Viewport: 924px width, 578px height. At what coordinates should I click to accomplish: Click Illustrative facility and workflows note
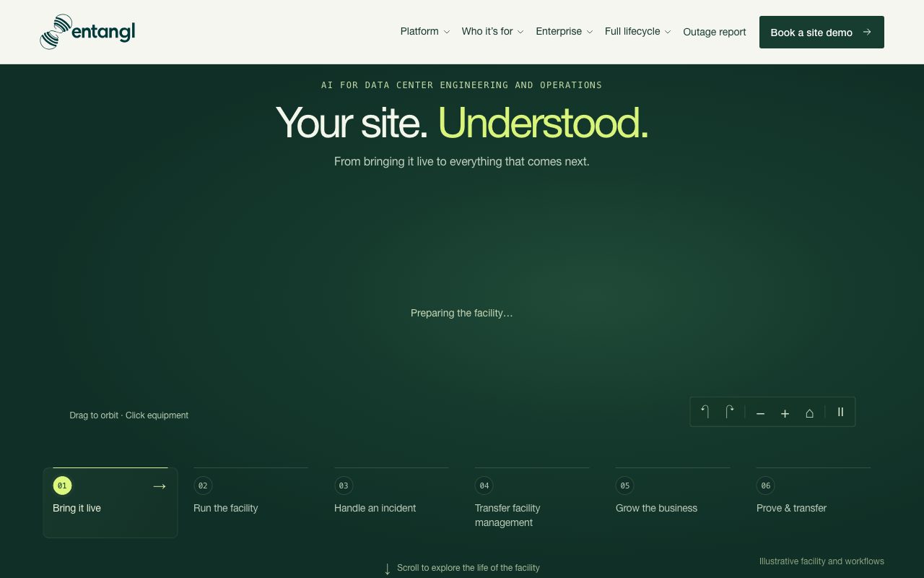tap(821, 561)
